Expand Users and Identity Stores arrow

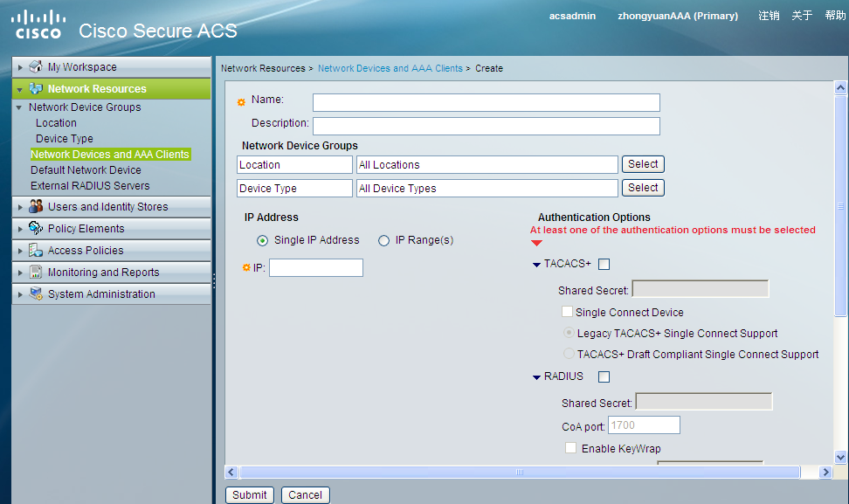(x=20, y=207)
